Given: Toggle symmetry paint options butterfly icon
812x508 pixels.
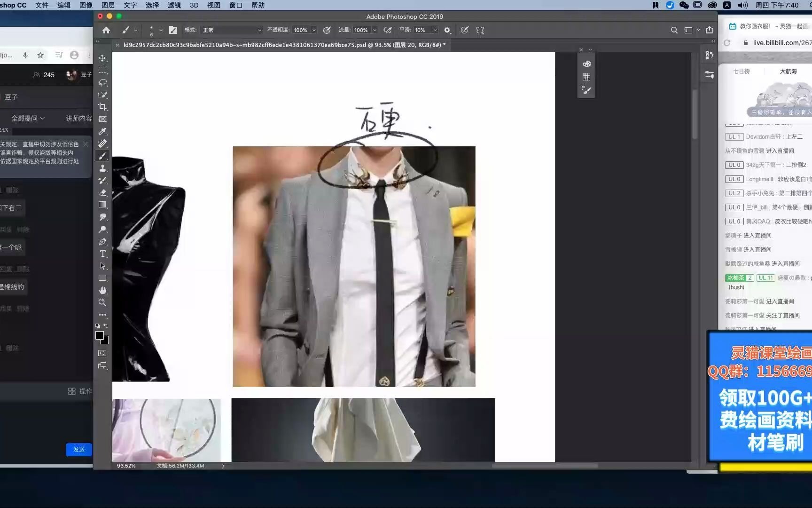Looking at the screenshot, I should coord(480,30).
